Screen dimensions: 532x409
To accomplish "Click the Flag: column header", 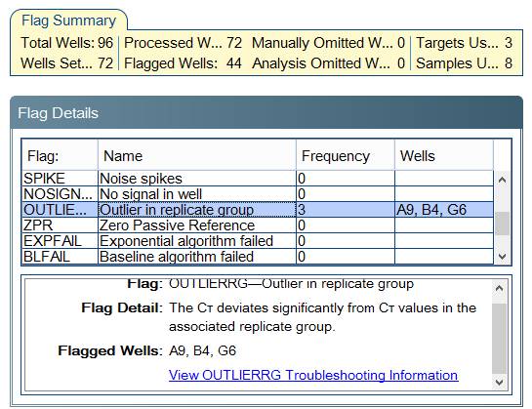I will tap(60, 156).
